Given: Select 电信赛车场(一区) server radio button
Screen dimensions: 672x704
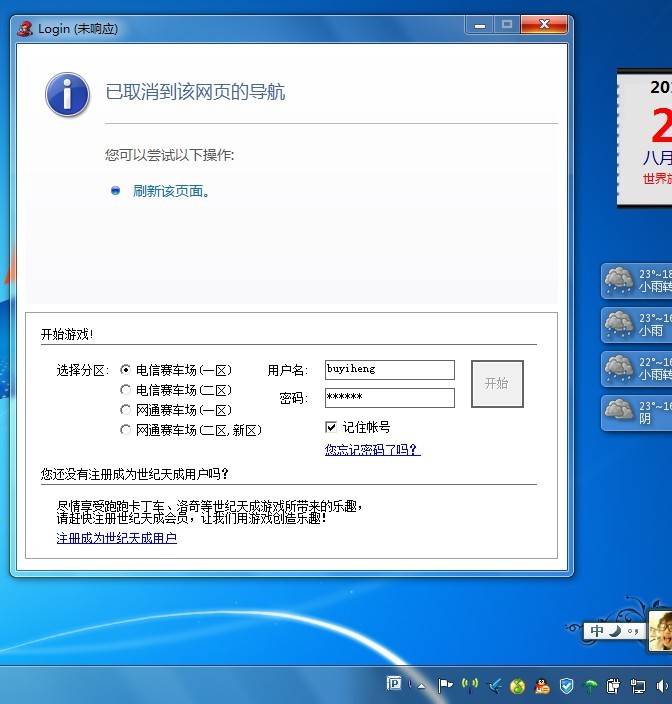Looking at the screenshot, I should tap(125, 370).
